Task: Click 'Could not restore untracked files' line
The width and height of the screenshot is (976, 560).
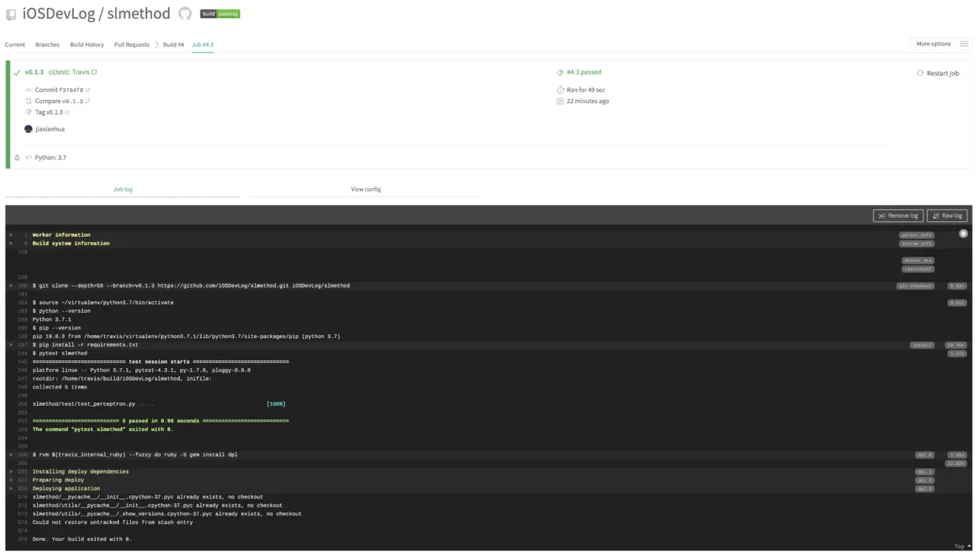Action: 113,522
